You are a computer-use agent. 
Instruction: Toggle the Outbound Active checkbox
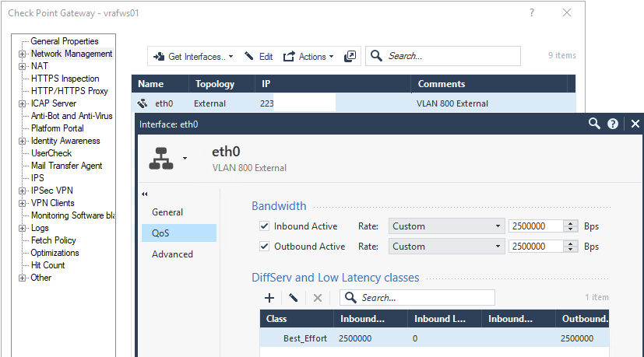pos(264,247)
